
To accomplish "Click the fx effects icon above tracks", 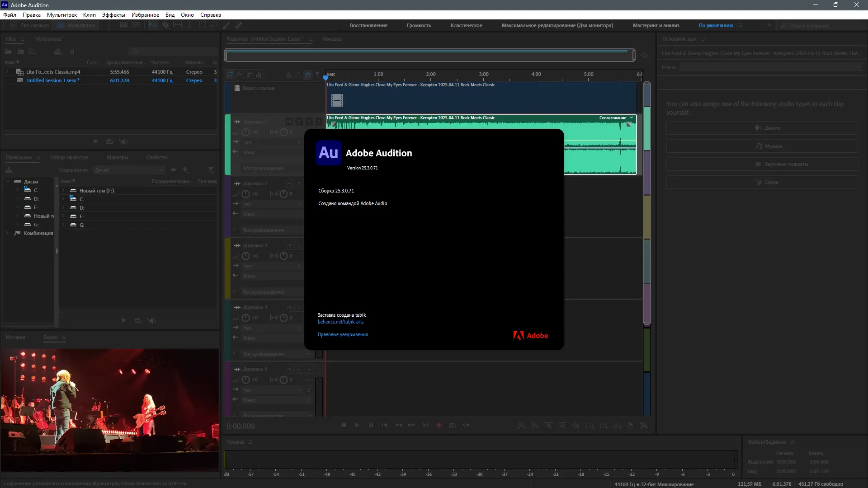I will click(240, 75).
